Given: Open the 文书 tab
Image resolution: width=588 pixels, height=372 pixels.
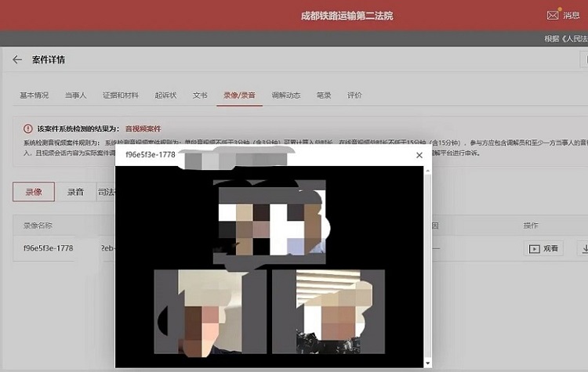Looking at the screenshot, I should (x=200, y=96).
